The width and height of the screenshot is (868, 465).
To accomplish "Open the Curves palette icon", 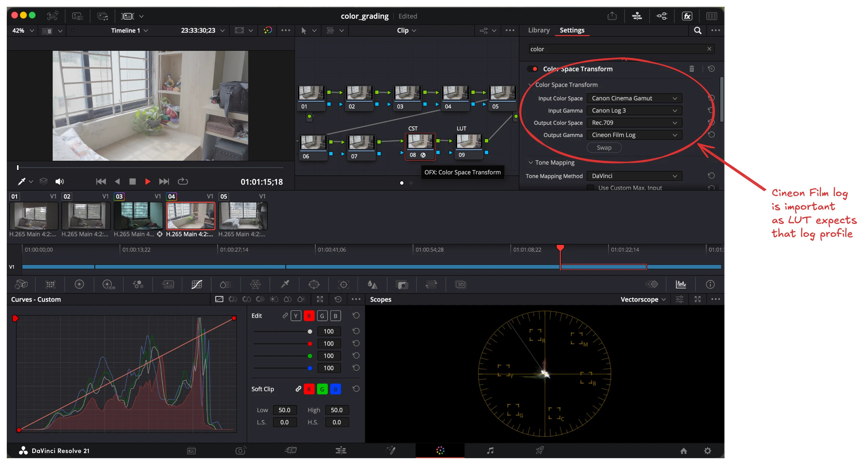I will 197,285.
